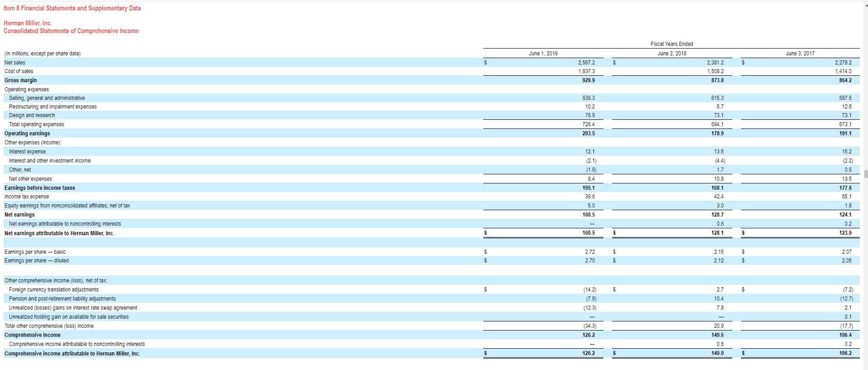Click the 'Item 8 Financial Statements and Supplementary Data' heading
Screen dimensions: 868x370
pos(72,8)
